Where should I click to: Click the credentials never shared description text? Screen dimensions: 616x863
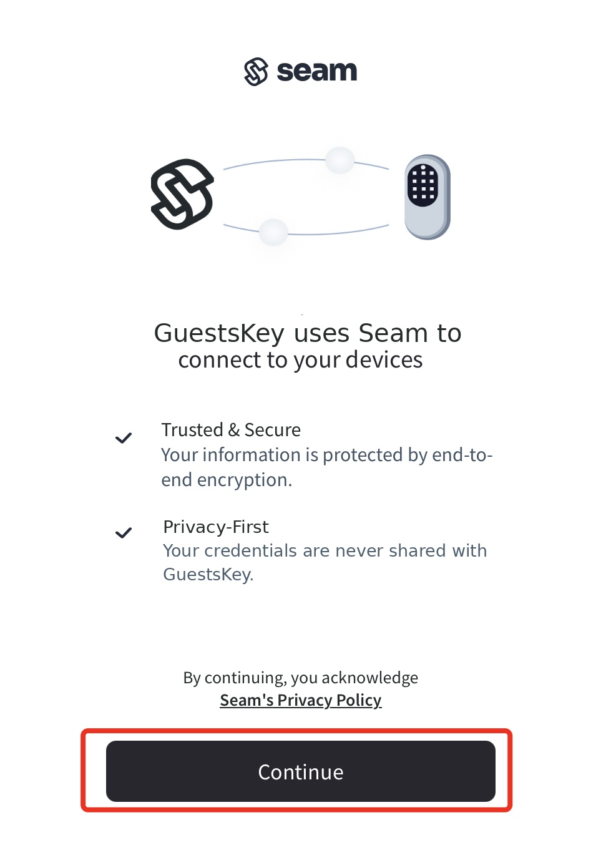click(325, 562)
